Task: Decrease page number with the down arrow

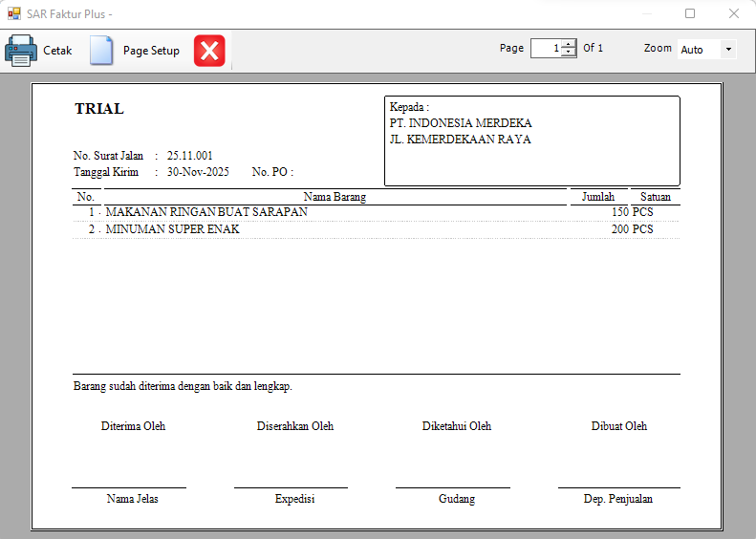Action: 569,53
